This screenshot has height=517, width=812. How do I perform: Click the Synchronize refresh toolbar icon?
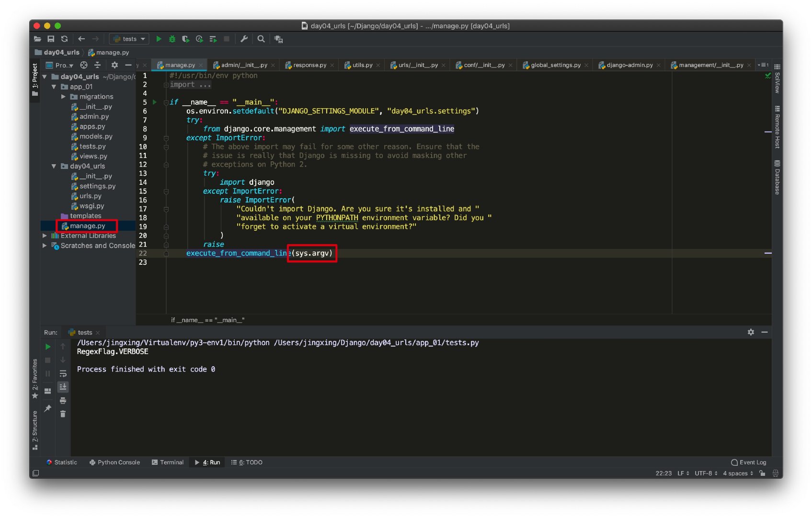tap(64, 39)
